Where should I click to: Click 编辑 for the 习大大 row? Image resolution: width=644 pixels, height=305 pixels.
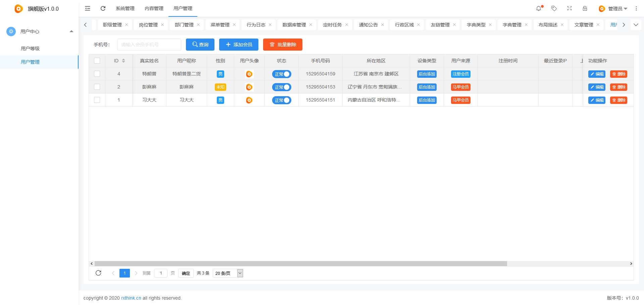pyautogui.click(x=597, y=100)
